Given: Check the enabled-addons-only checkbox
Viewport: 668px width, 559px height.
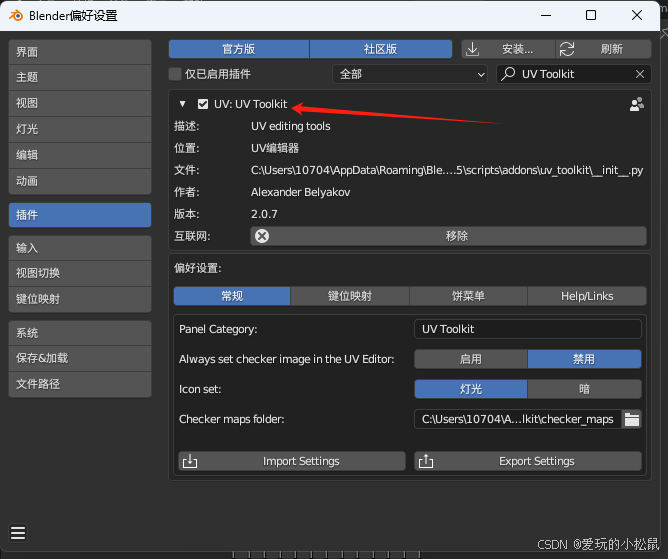Looking at the screenshot, I should pos(175,74).
